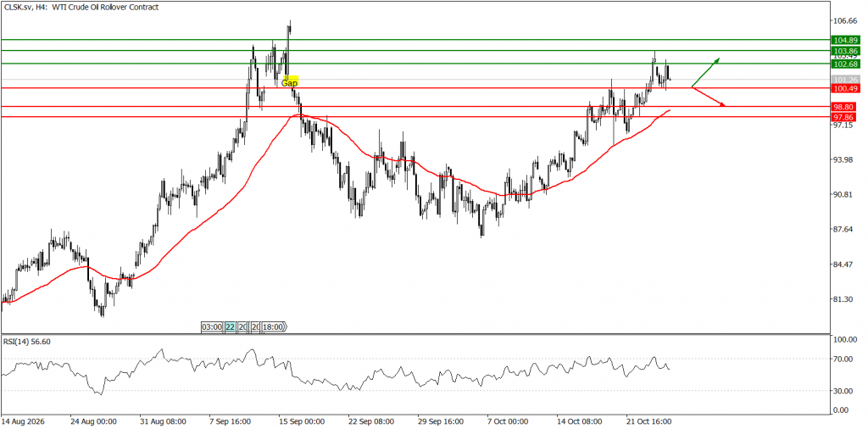Click the red 97.86 price level tag
The image size is (868, 429).
pyautogui.click(x=845, y=117)
